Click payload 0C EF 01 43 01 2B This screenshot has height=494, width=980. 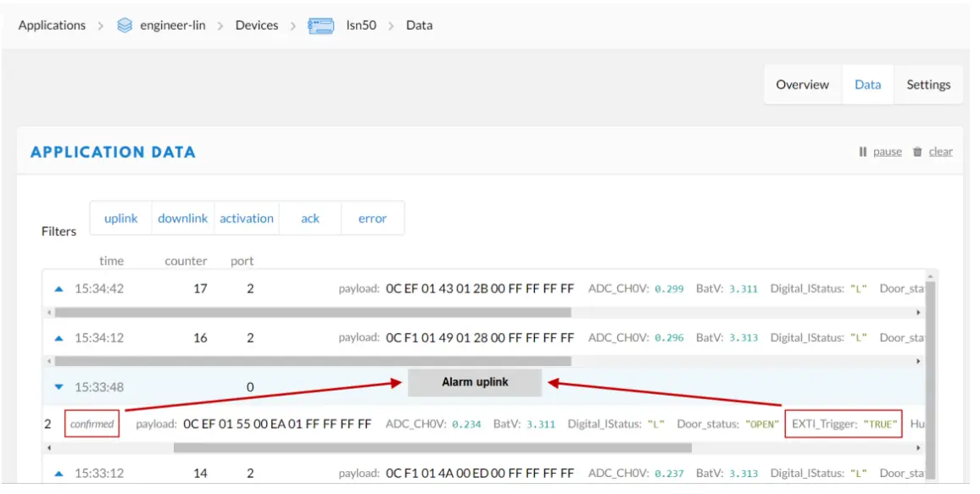[x=479, y=289]
